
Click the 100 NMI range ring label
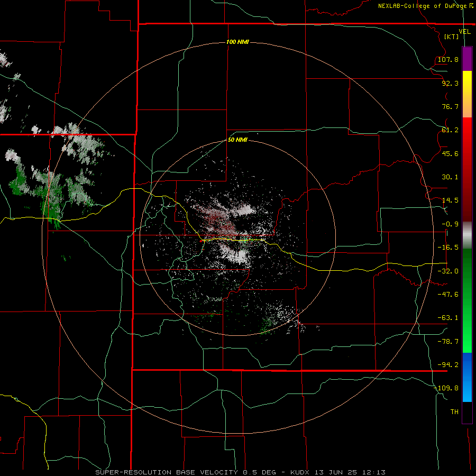click(x=237, y=42)
